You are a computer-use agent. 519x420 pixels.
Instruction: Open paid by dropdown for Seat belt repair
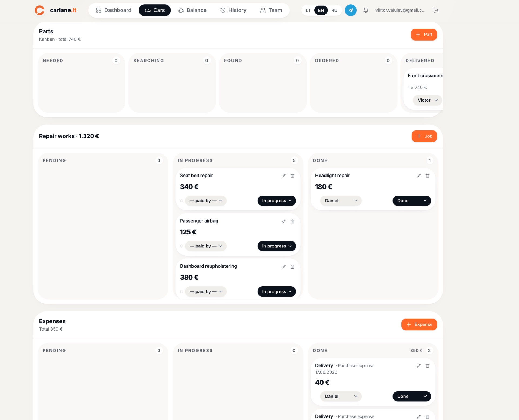click(206, 201)
